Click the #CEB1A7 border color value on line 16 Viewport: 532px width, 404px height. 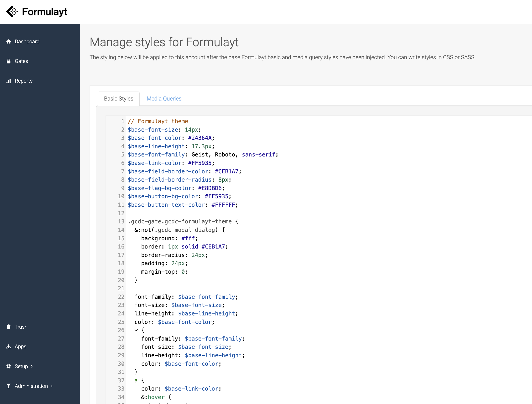click(x=213, y=247)
